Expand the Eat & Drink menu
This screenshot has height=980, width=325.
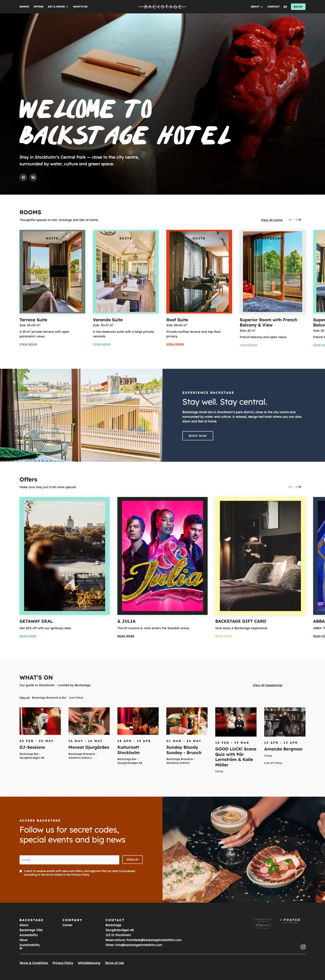58,7
